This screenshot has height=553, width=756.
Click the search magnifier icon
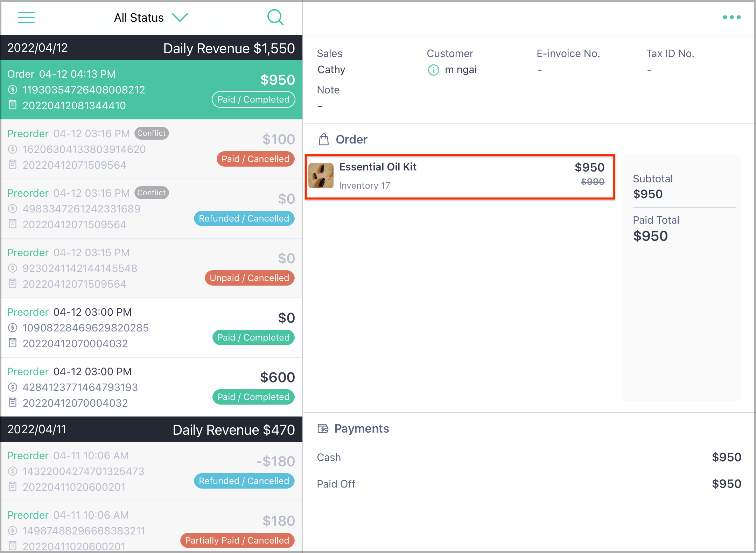pos(275,17)
